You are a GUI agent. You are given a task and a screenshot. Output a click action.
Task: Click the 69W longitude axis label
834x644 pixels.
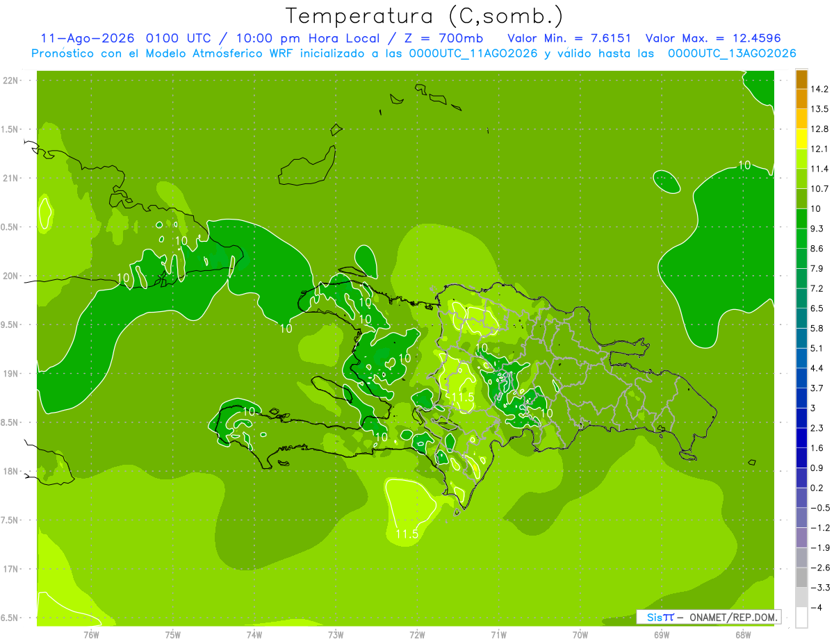(662, 635)
